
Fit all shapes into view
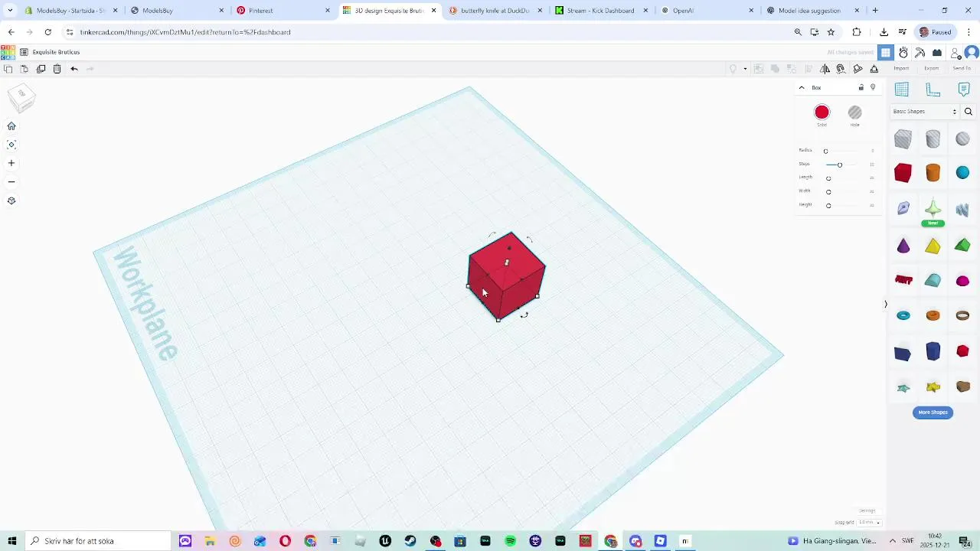click(x=11, y=145)
